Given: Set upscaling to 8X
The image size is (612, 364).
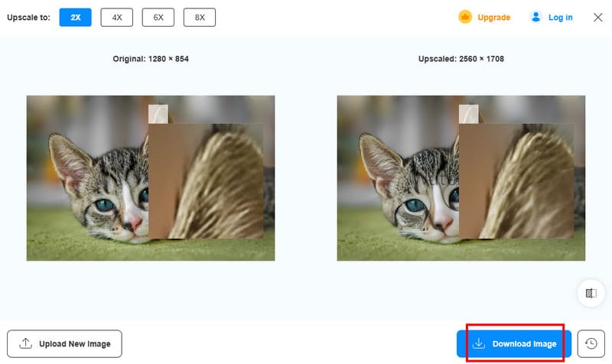Looking at the screenshot, I should pyautogui.click(x=199, y=18).
